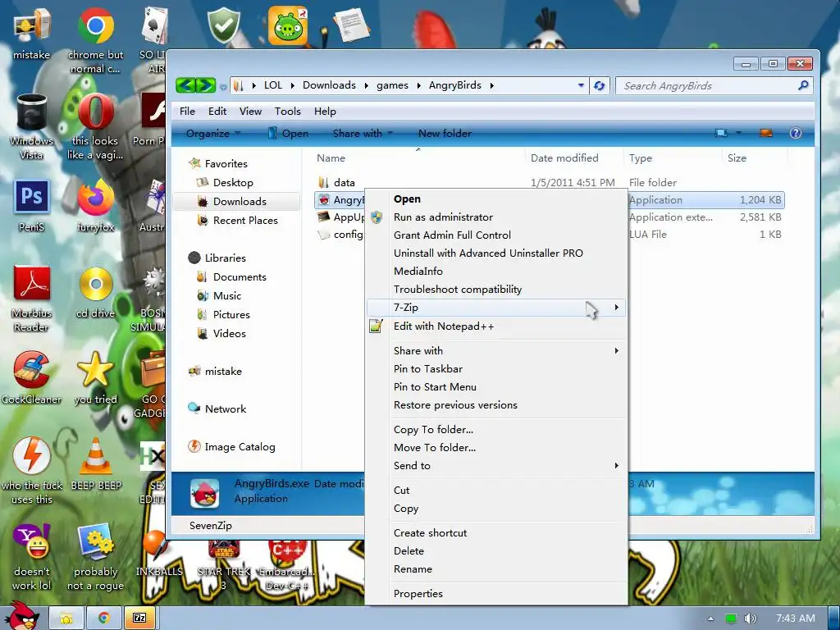The height and width of the screenshot is (630, 840).
Task: Open the address bar history dropdown
Action: [581, 85]
